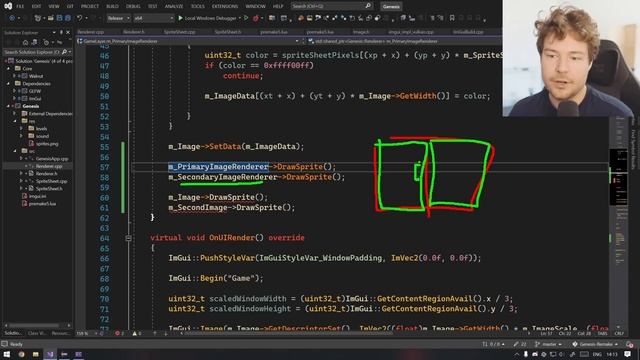Switch to the SpriteSheet.h editor tab
Image resolution: width=640 pixels, height=360 pixels.
click(x=228, y=32)
